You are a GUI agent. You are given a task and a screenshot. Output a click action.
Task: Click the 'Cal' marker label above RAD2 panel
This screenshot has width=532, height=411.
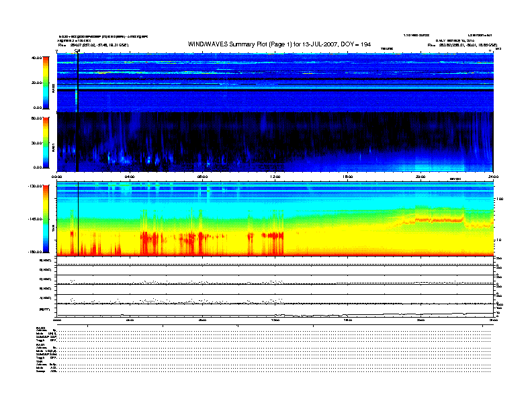tap(77, 50)
